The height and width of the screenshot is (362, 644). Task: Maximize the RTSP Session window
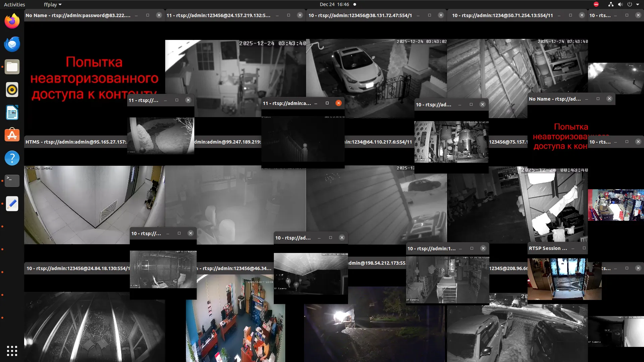[x=584, y=248]
